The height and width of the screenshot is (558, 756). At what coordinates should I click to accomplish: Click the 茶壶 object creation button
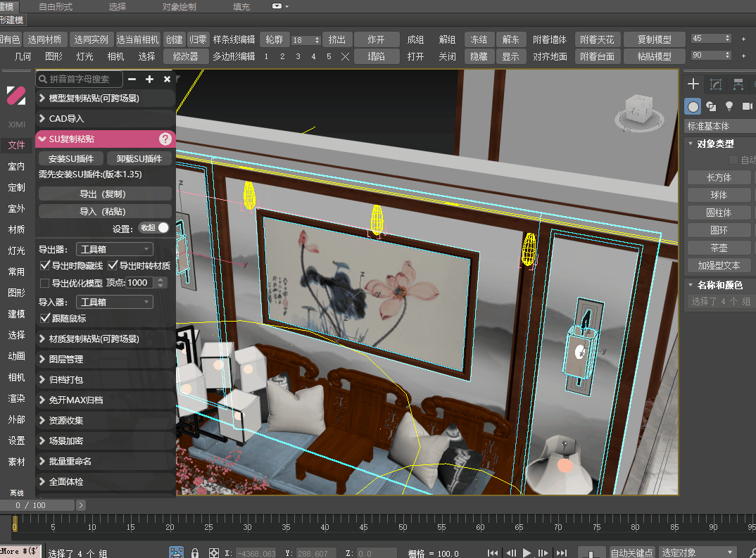(719, 248)
